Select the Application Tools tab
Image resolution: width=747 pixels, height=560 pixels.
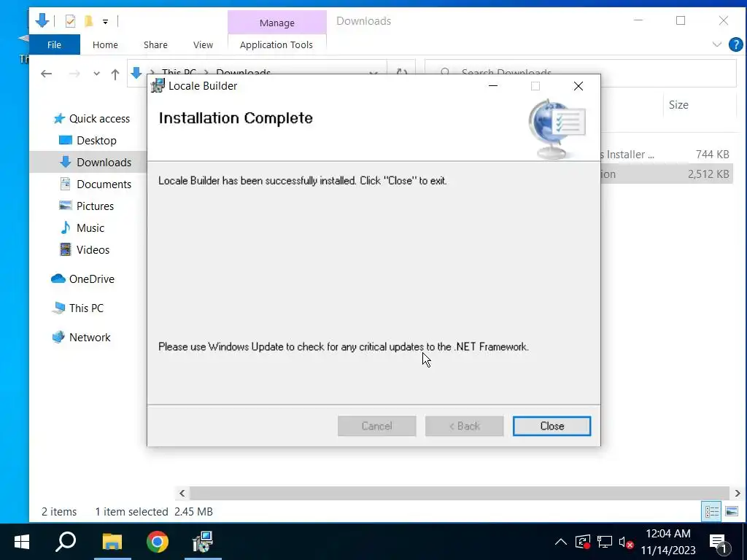276,44
